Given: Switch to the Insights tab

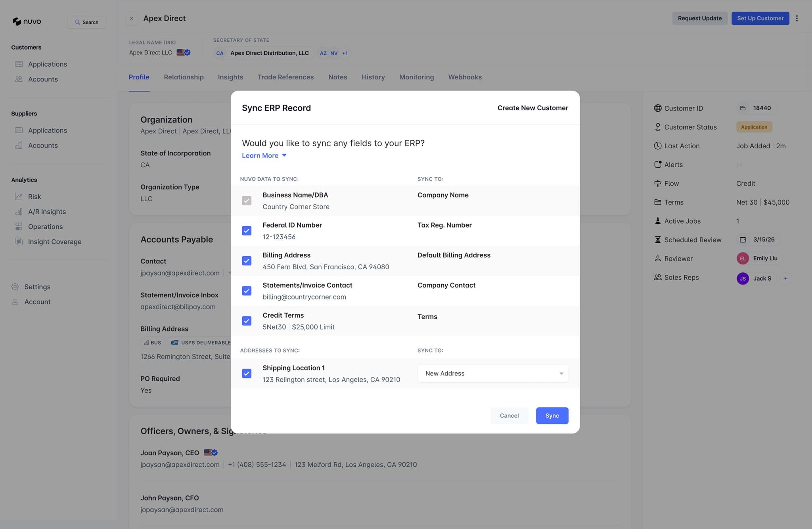Looking at the screenshot, I should [230, 77].
